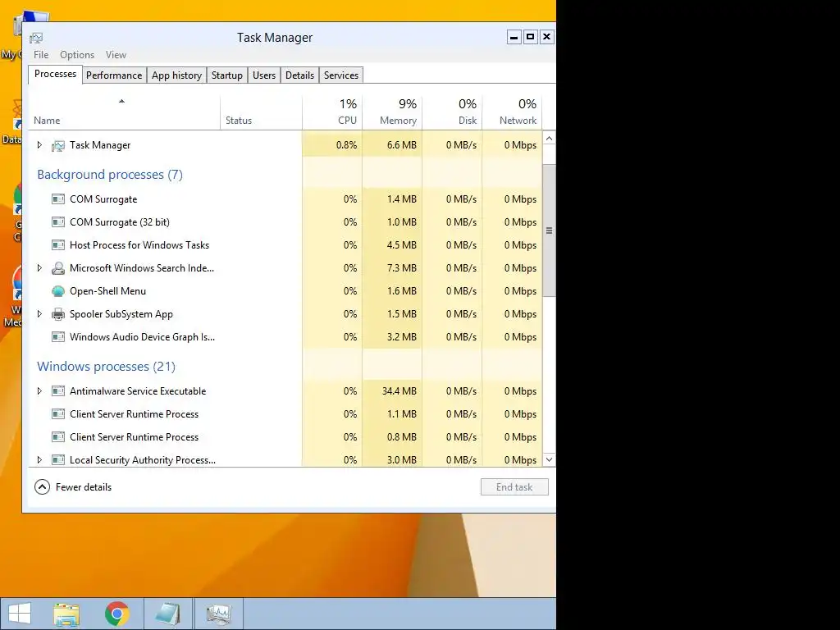This screenshot has height=630, width=840.
Task: Open File Explorer from the taskbar
Action: [x=66, y=614]
